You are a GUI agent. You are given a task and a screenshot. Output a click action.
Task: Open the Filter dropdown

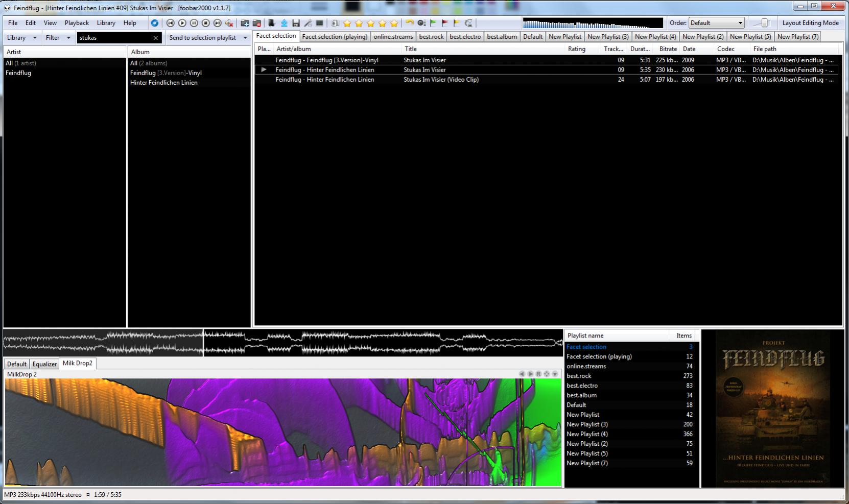[58, 38]
